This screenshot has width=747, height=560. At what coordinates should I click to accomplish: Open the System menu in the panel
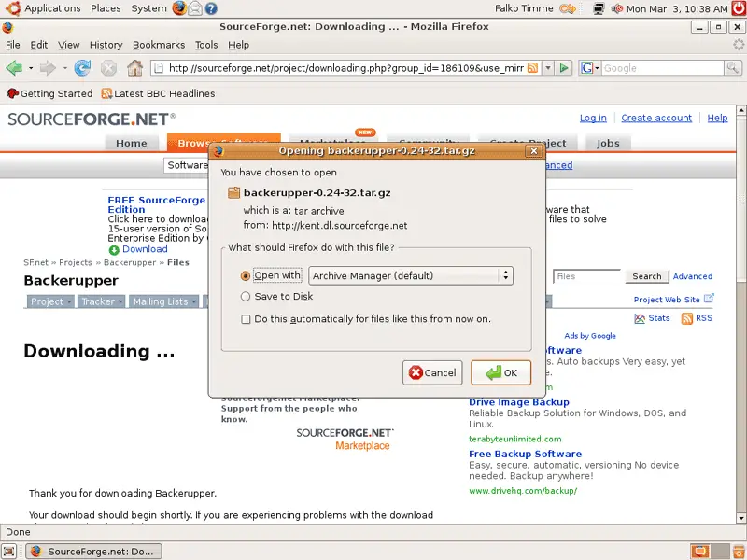click(148, 8)
